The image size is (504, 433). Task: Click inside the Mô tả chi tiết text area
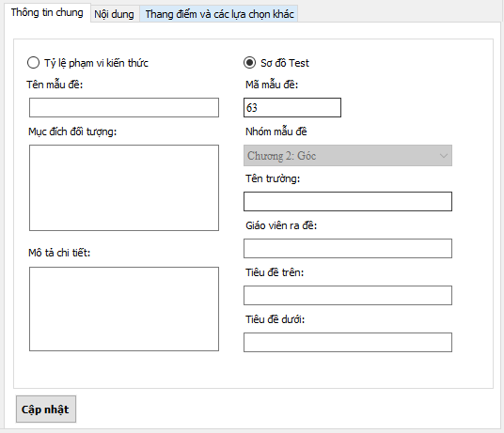coord(124,309)
